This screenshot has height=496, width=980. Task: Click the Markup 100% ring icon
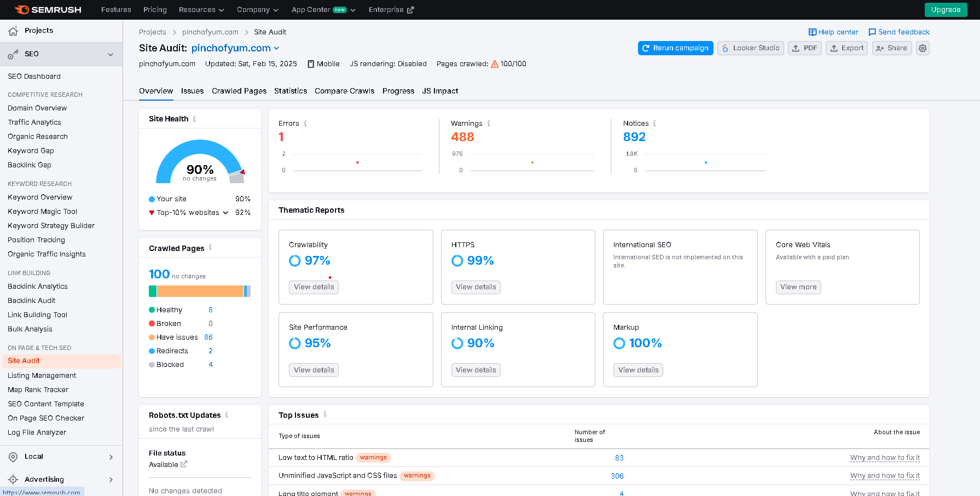tap(619, 343)
